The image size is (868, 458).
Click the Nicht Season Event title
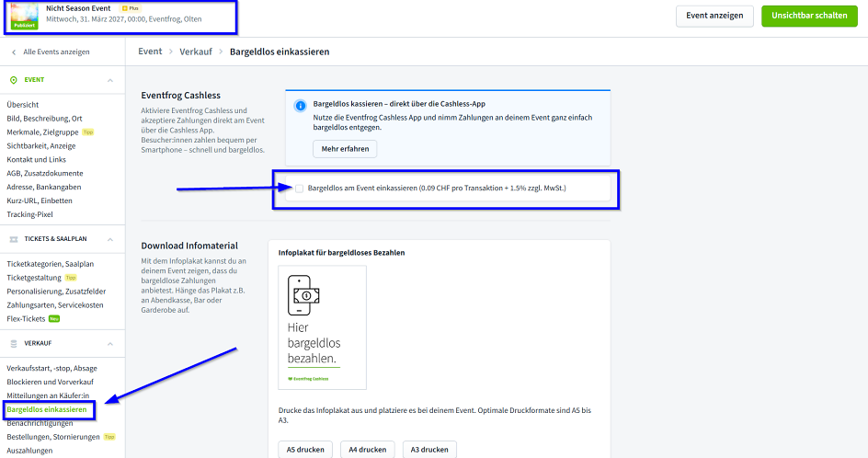tap(78, 8)
